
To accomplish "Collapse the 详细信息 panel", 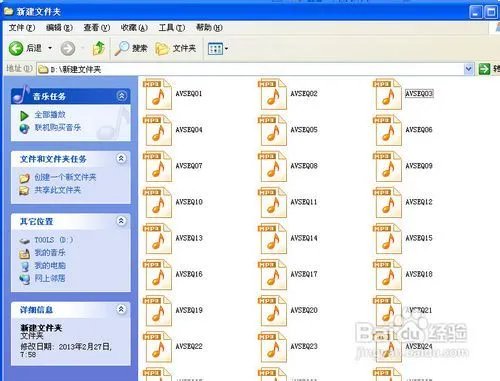I will pyautogui.click(x=121, y=309).
